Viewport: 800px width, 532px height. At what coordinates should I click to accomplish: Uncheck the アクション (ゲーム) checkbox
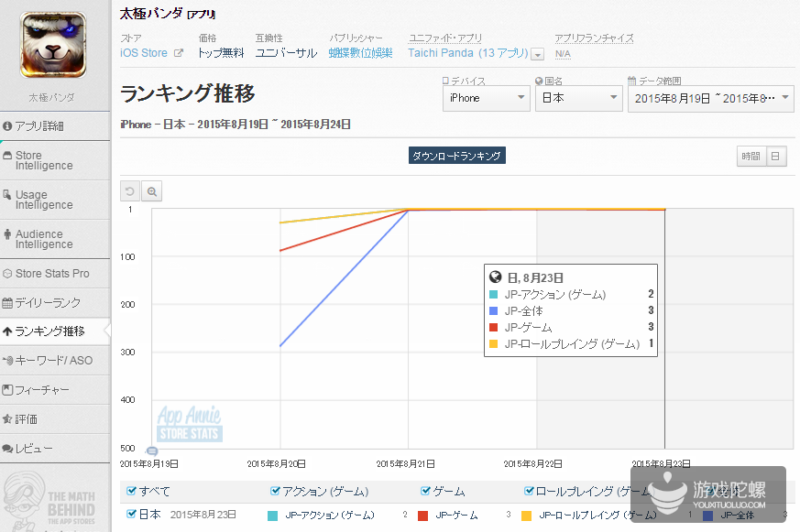tap(276, 492)
